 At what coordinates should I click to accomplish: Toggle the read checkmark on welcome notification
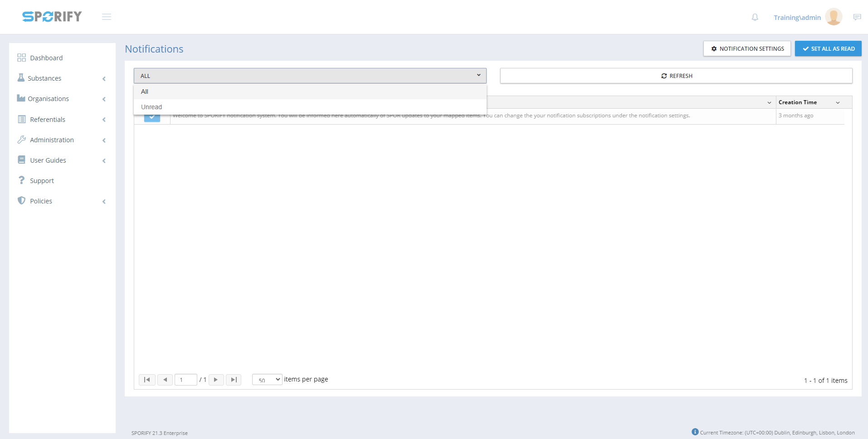coord(152,118)
